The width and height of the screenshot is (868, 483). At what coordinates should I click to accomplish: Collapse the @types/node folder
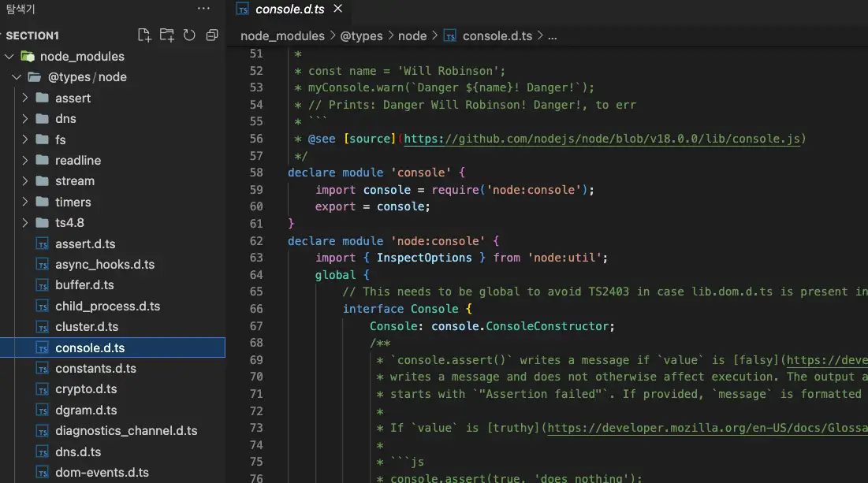pos(17,77)
